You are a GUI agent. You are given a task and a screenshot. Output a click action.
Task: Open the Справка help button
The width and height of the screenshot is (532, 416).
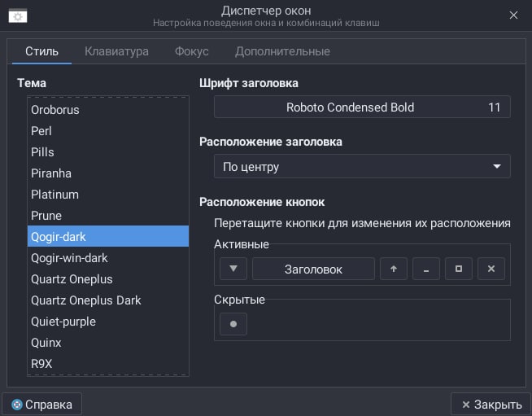(x=41, y=404)
